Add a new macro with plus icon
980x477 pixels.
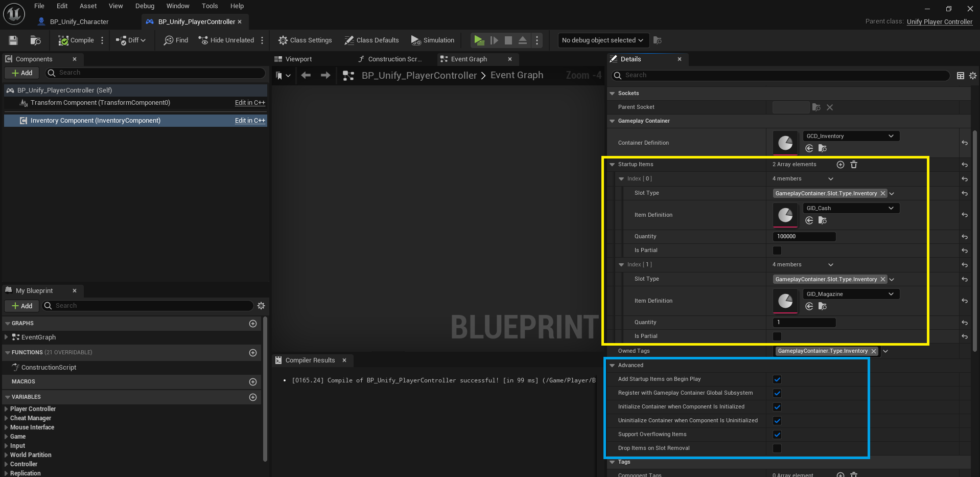pyautogui.click(x=252, y=382)
